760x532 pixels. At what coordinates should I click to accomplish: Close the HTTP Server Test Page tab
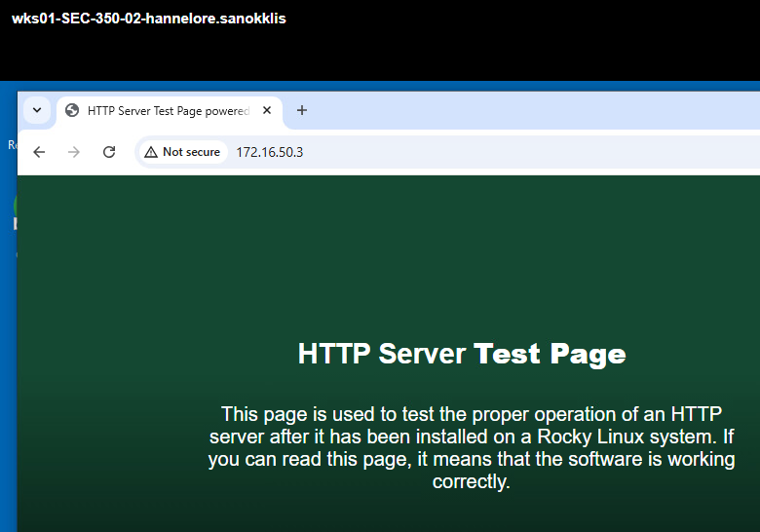267,111
